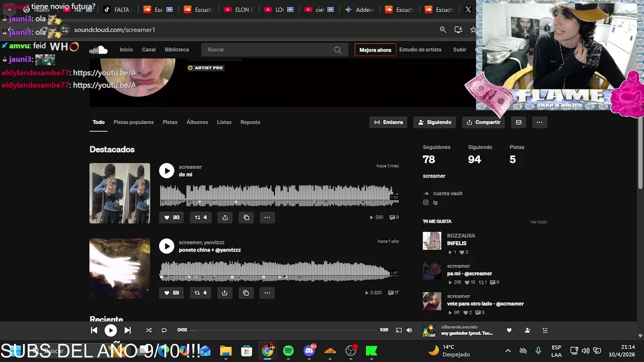This screenshot has height=362, width=644.
Task: Copy link for track "de mi"
Action: pos(246,217)
